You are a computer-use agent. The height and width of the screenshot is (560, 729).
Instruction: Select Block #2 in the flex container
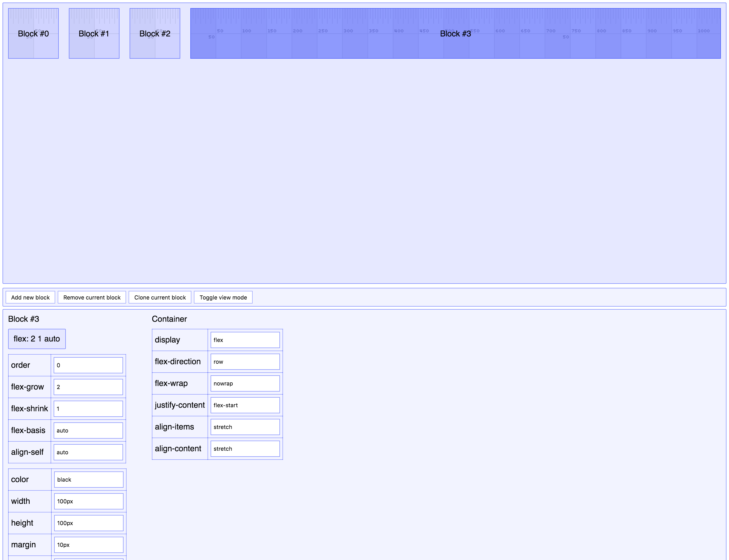tap(155, 33)
